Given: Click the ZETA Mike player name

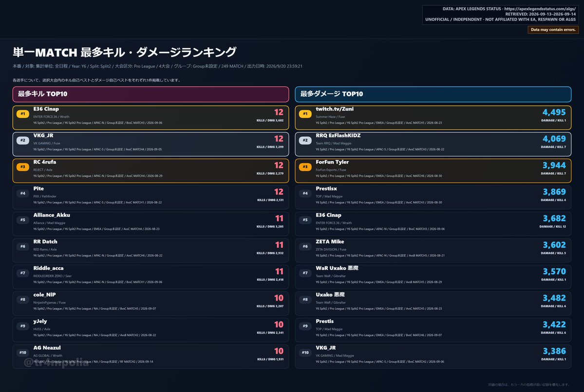Looking at the screenshot, I should tap(330, 242).
